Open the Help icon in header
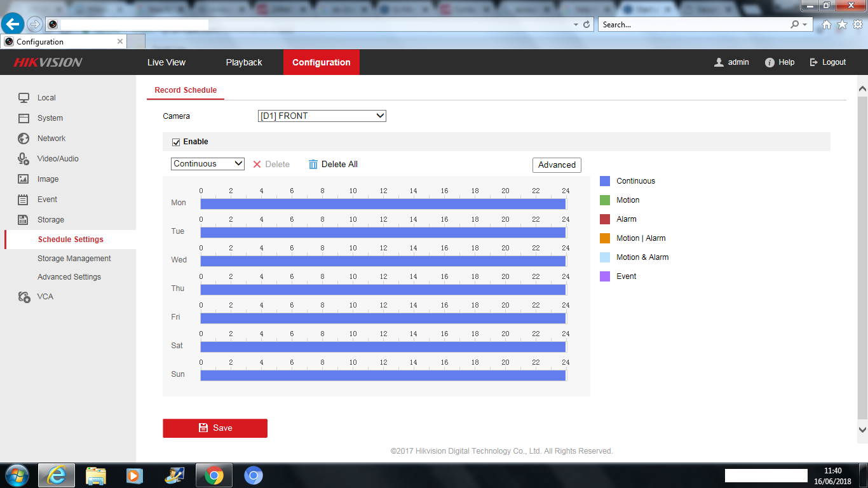 click(x=770, y=62)
